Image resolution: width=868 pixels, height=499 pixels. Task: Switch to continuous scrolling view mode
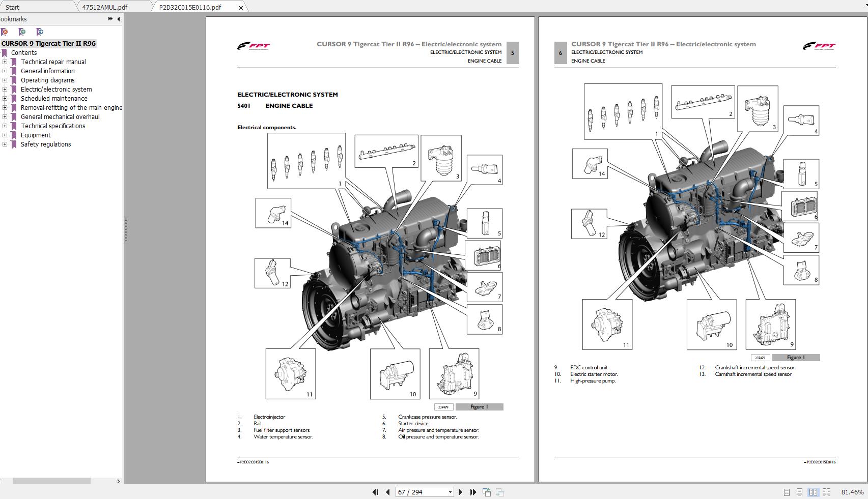[799, 492]
